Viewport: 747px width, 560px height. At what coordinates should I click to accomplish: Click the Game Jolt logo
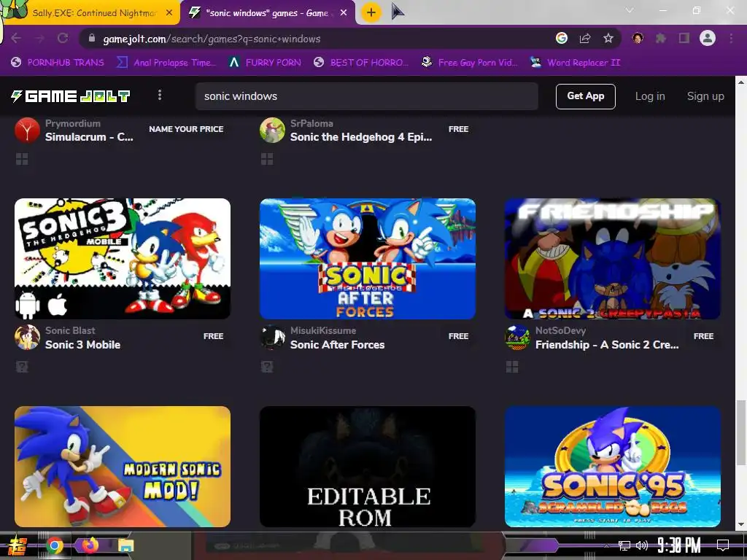[71, 96]
